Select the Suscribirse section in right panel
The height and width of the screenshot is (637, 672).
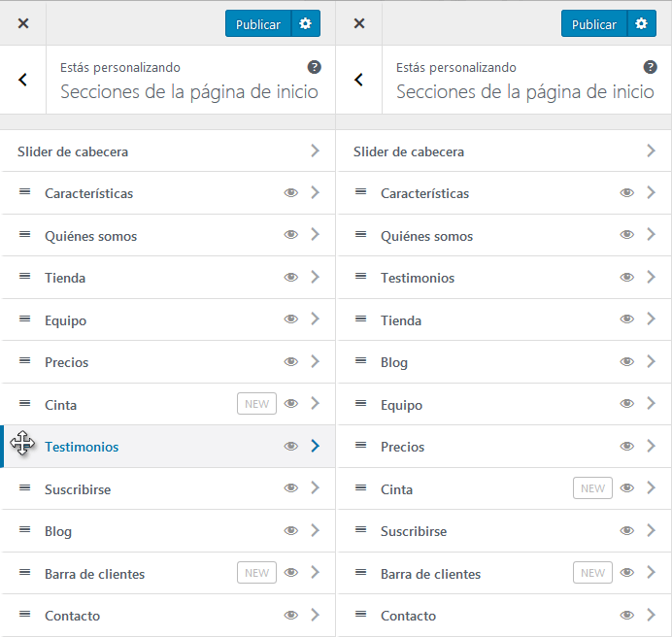414,531
